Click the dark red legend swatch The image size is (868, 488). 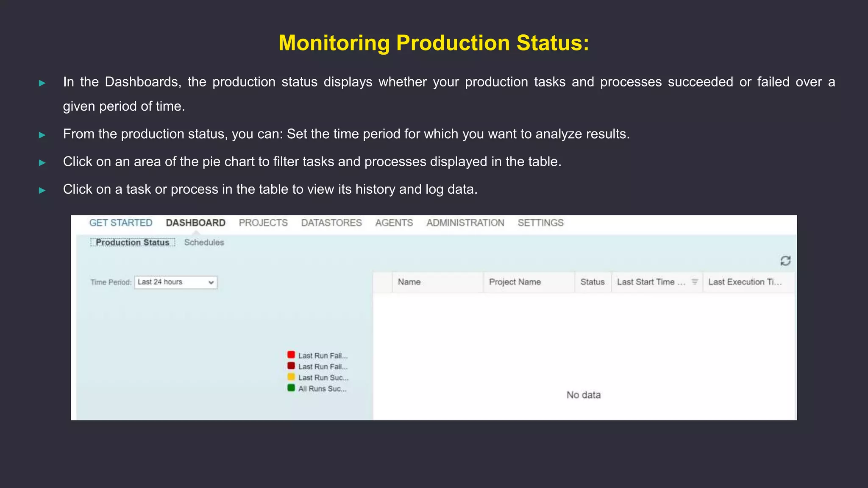[x=291, y=366]
